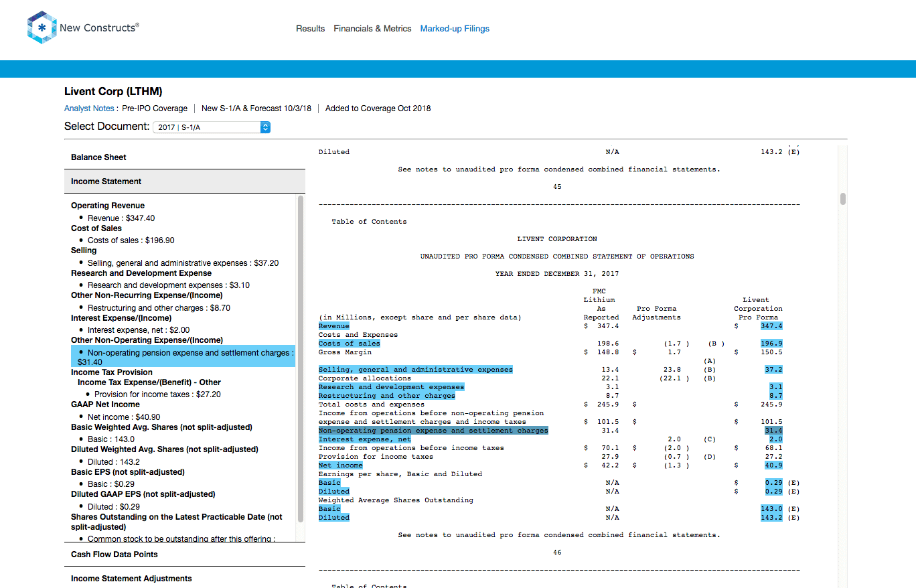Select Diluted : $0.29 EPS item
This screenshot has width=916, height=588.
tap(114, 507)
